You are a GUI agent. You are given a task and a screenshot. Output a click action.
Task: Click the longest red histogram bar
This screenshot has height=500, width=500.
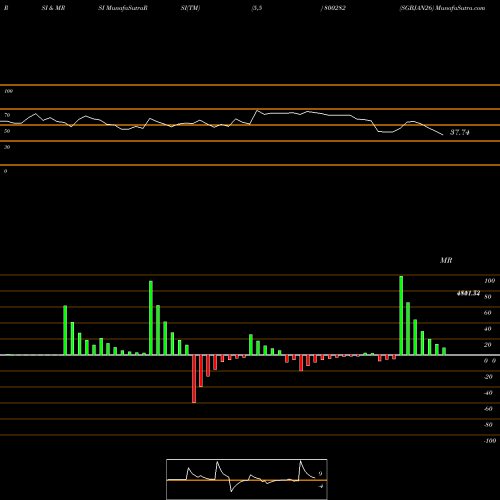(x=194, y=379)
